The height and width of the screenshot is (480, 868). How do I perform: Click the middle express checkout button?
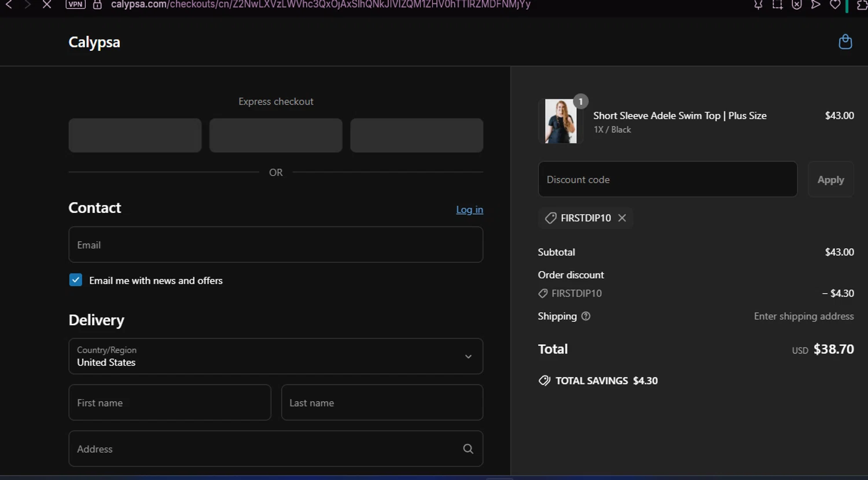tap(276, 135)
